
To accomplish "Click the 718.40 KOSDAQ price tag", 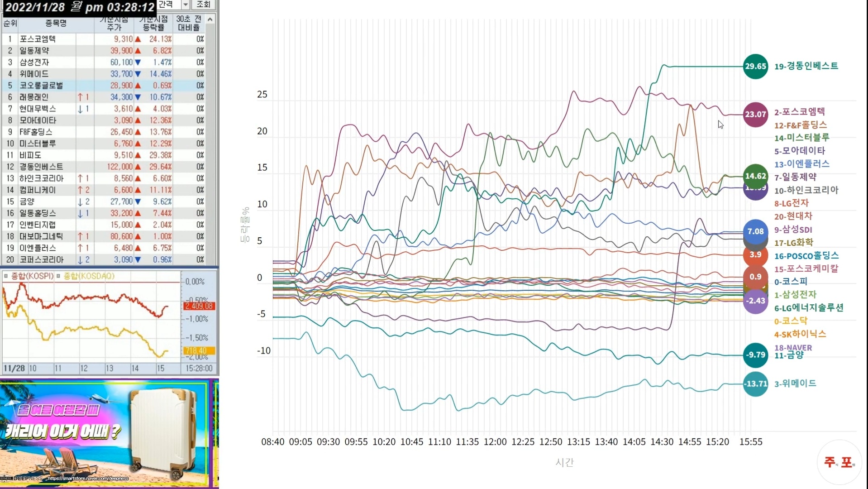I will [199, 350].
